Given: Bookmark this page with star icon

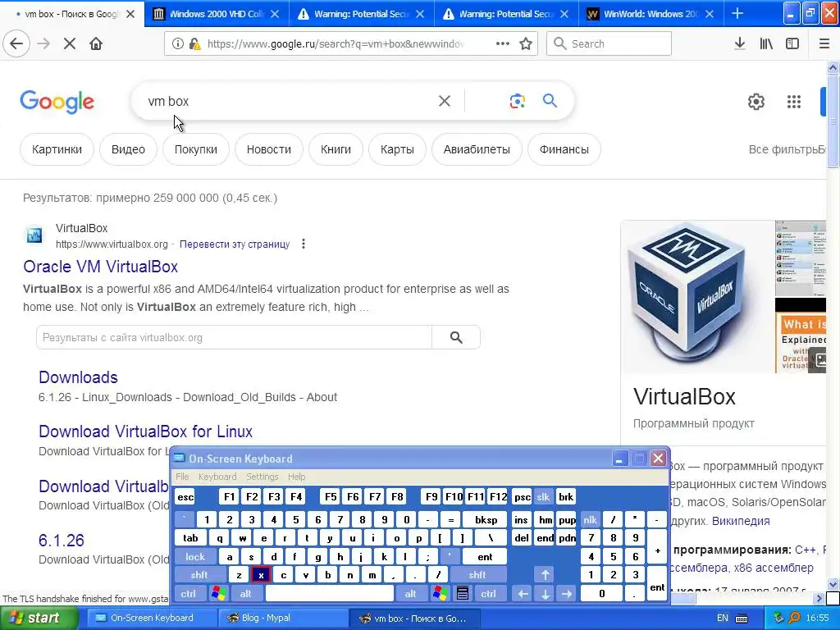Looking at the screenshot, I should [x=526, y=44].
